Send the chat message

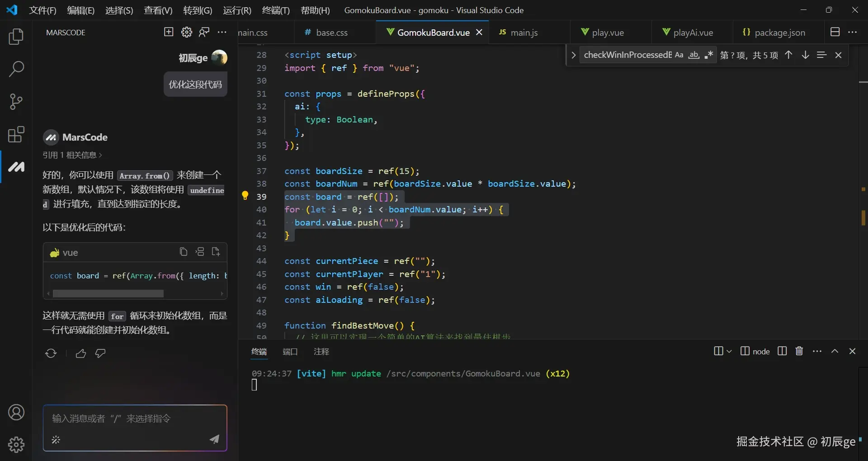click(214, 439)
